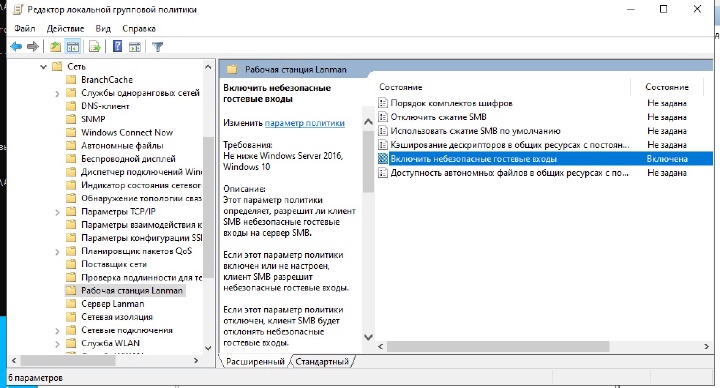
Task: Click the SNMP folder icon
Action: [71, 119]
